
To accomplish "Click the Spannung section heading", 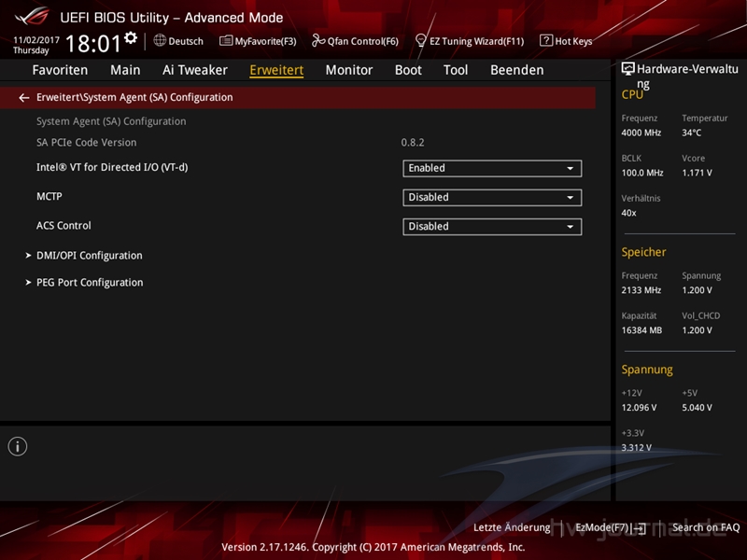I will click(x=647, y=370).
